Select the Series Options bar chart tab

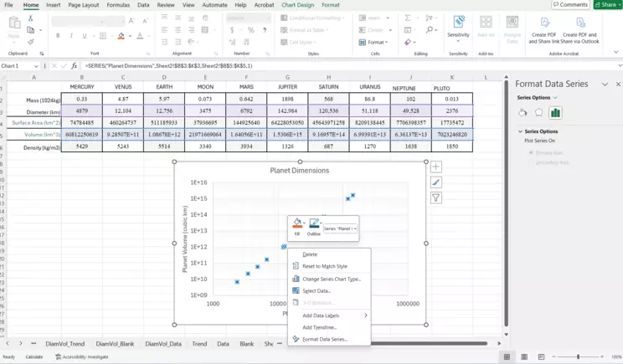(555, 113)
